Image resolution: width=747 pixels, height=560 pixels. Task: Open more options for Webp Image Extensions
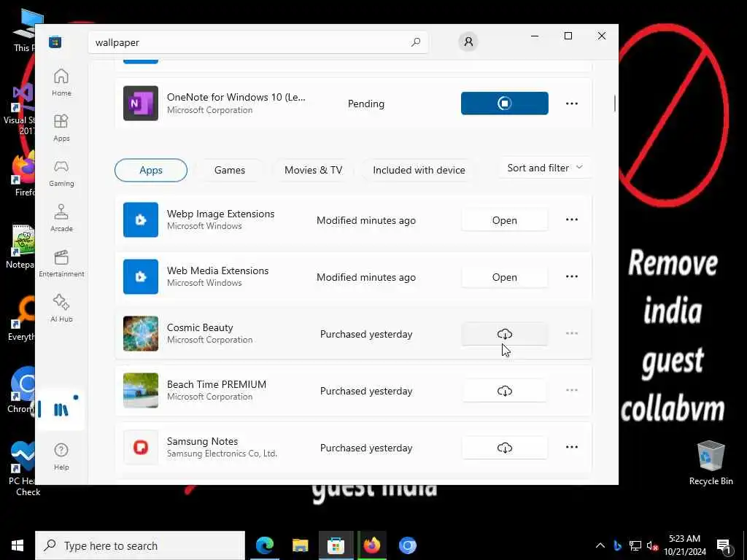[572, 219]
